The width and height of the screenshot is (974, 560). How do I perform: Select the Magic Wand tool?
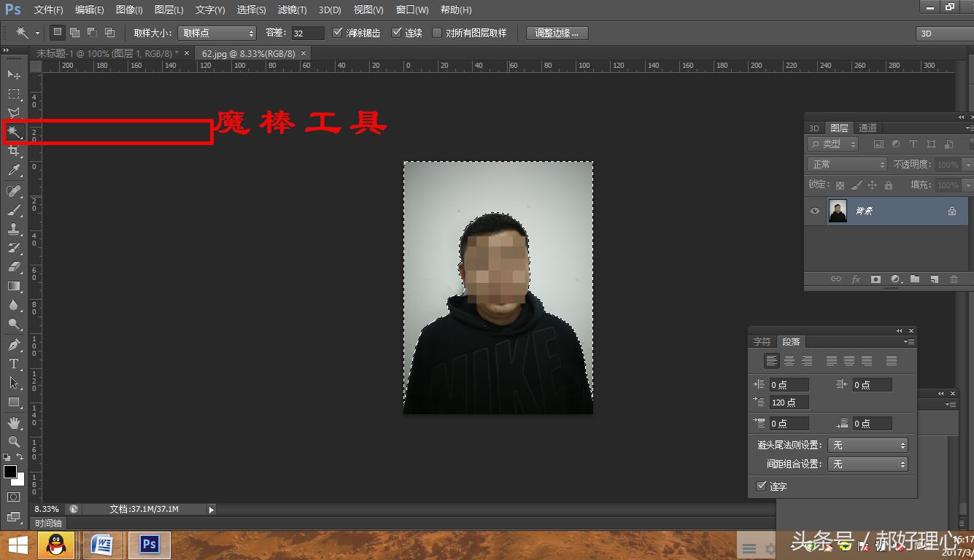click(14, 132)
